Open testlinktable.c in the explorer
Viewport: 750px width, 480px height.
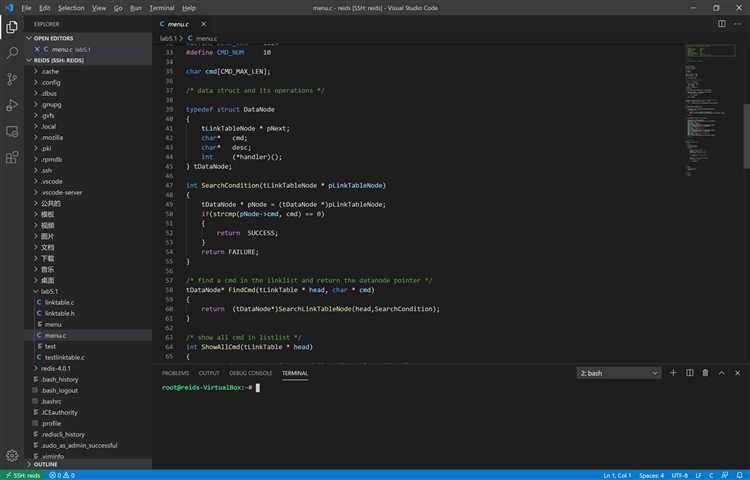click(65, 357)
